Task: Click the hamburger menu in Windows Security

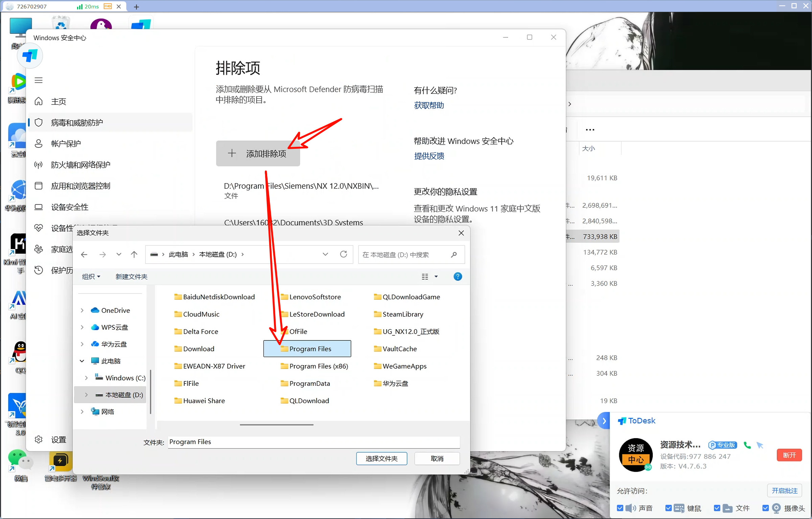Action: click(39, 80)
